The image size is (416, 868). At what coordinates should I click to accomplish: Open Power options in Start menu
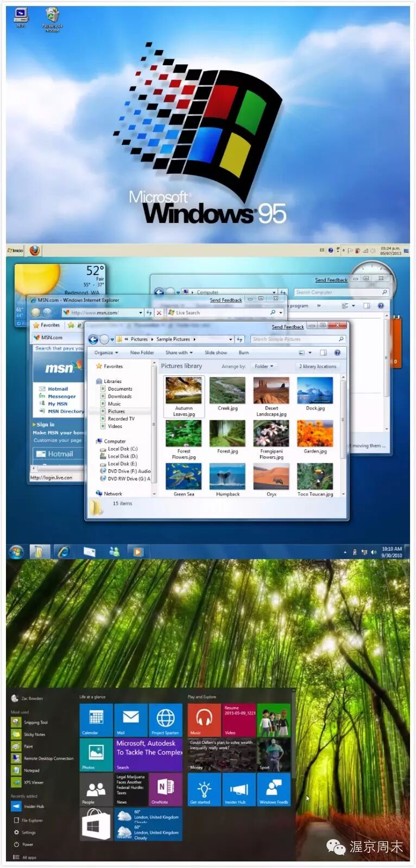(x=24, y=845)
